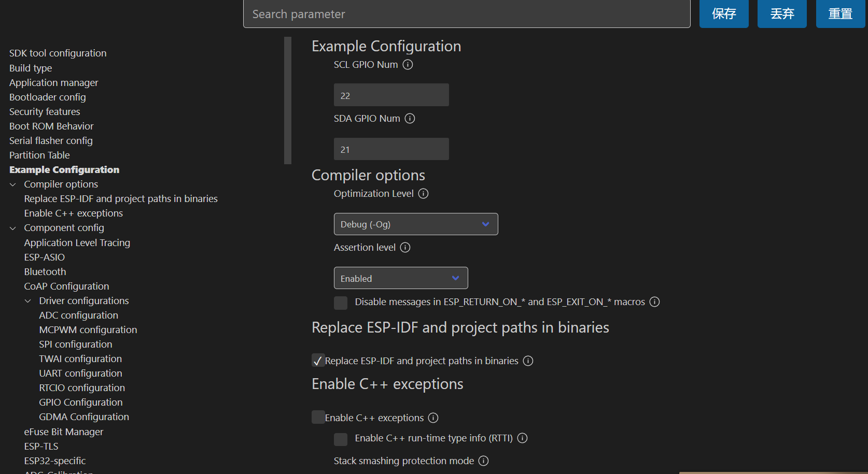Show info for Enable C++ exceptions
Viewport: 868px width, 474px height.
click(x=433, y=418)
